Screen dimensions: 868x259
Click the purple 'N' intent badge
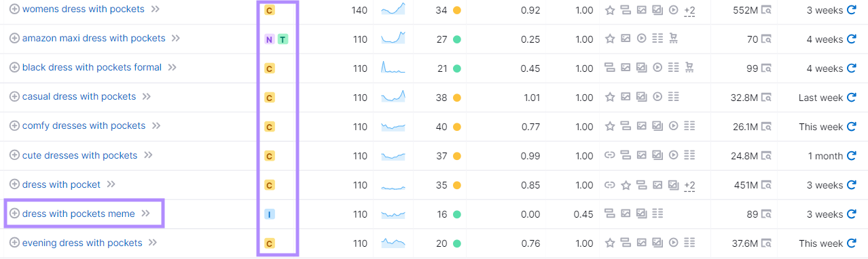269,39
